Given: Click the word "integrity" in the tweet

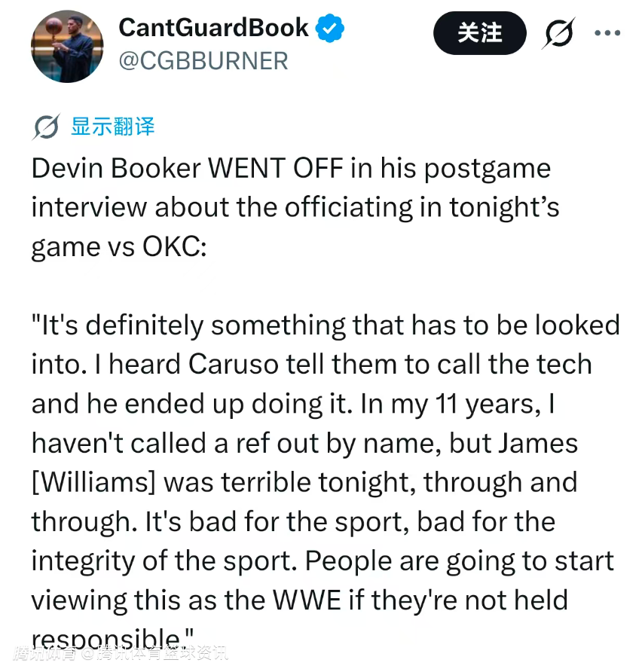Looking at the screenshot, I should (89, 561).
